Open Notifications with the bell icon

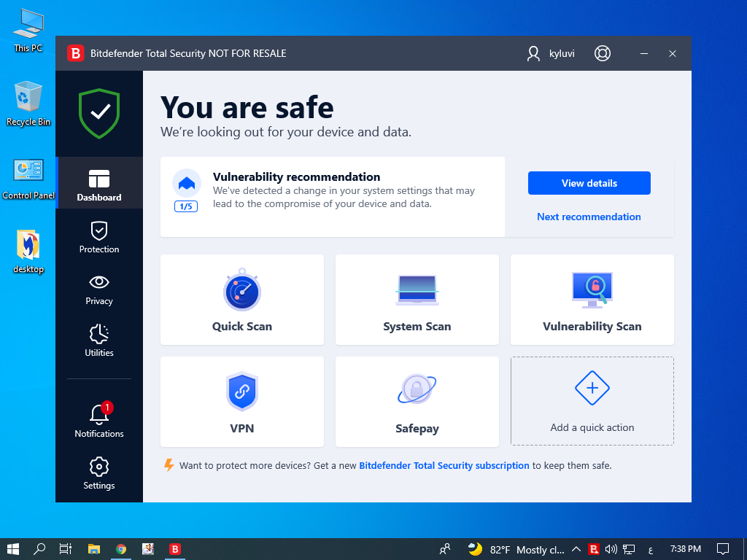(x=99, y=421)
